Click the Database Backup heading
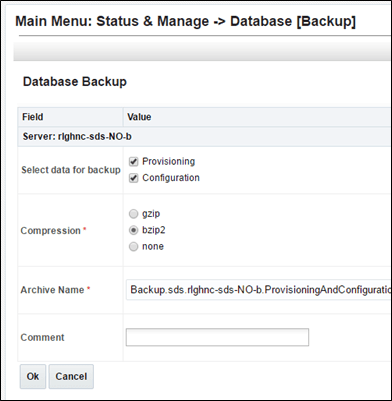 75,82
